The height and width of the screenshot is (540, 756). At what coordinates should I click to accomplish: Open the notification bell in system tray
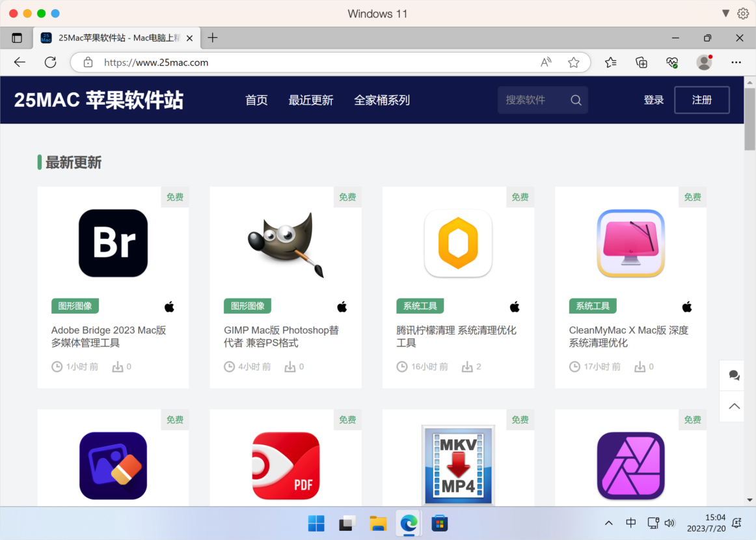pyautogui.click(x=736, y=523)
